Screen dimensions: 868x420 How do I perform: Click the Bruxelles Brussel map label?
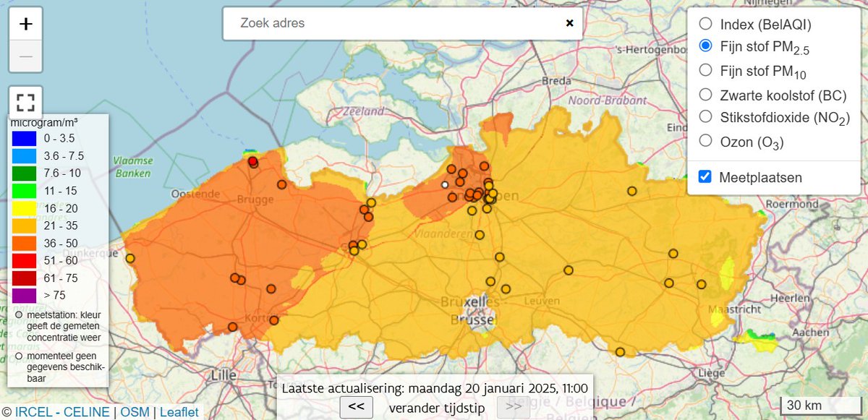[472, 309]
